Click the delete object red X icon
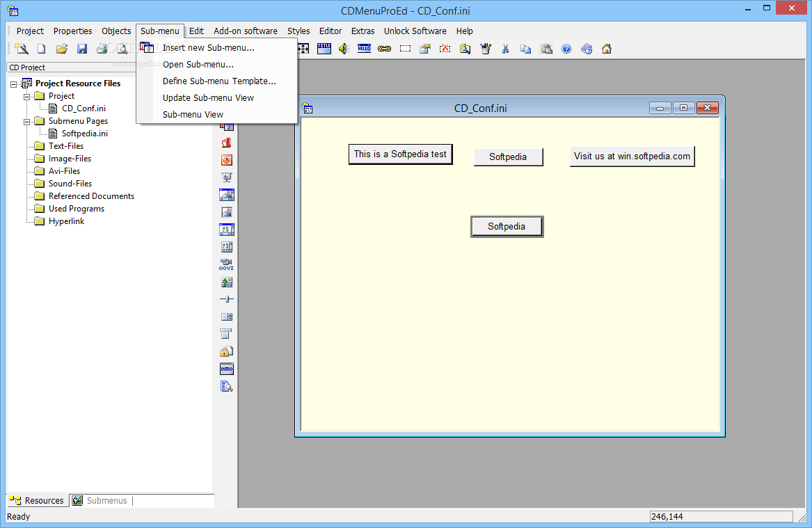The image size is (812, 528). [x=445, y=49]
